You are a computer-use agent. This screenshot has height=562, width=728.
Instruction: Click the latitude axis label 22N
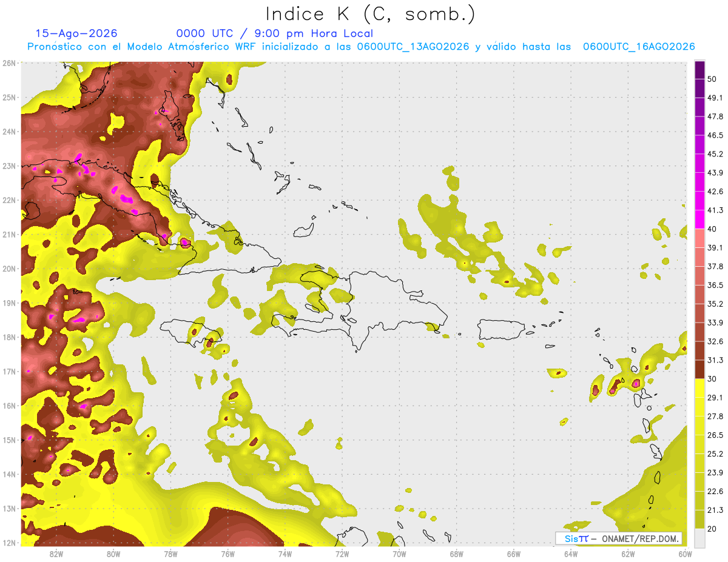(x=9, y=200)
